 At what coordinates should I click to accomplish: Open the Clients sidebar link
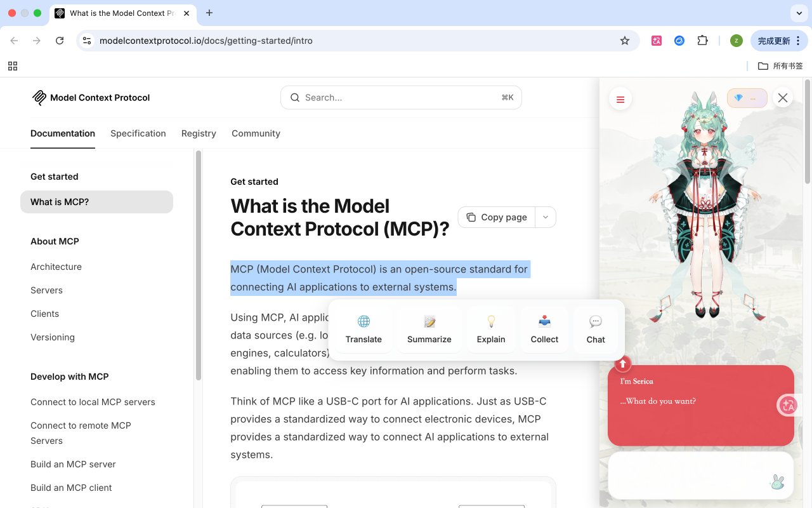tap(44, 314)
